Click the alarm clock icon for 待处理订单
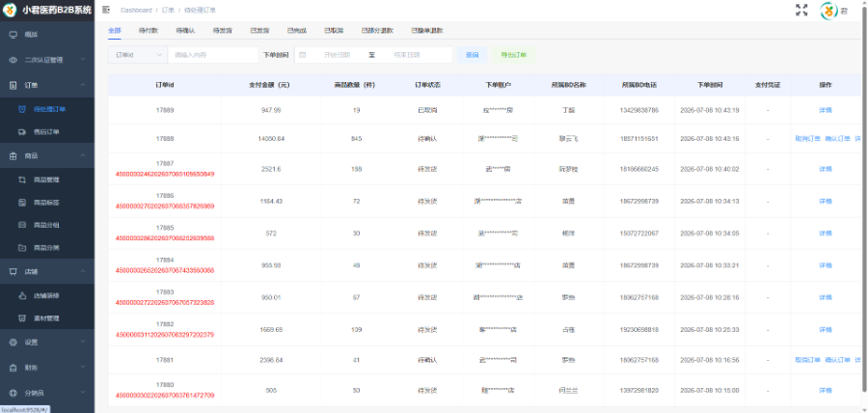 pos(22,109)
